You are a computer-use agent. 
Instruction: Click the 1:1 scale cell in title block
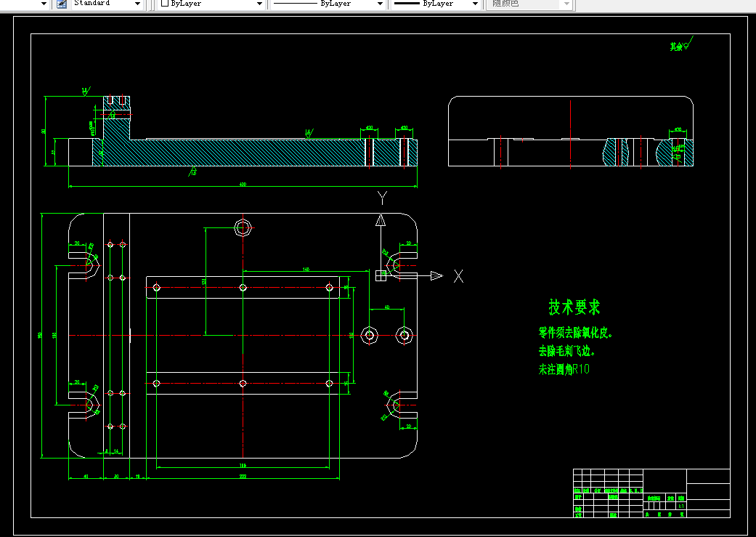point(681,506)
